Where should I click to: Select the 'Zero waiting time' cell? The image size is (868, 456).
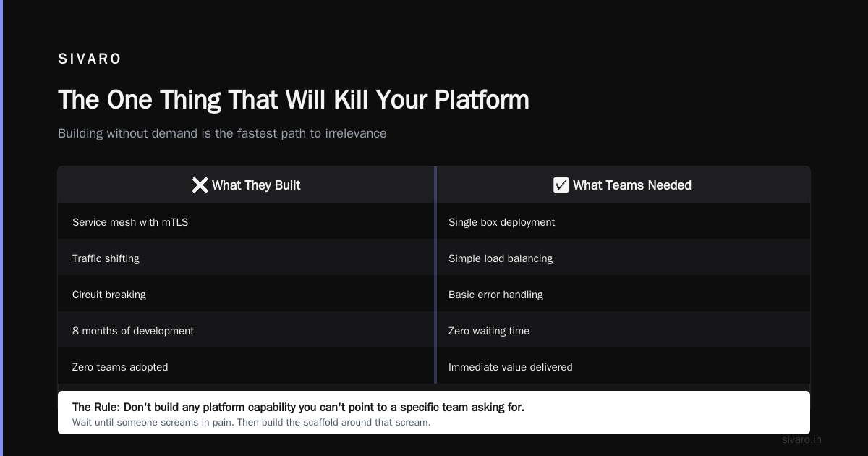coord(624,329)
